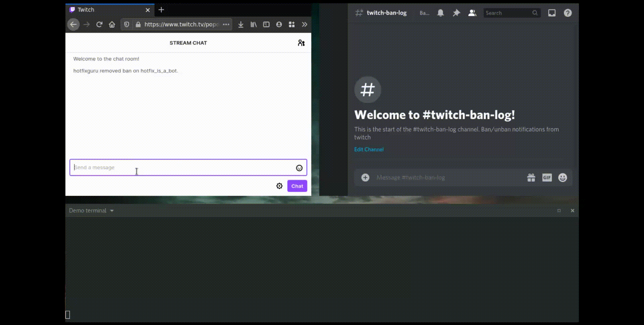This screenshot has height=325, width=644.
Task: Open Discord gift Nitro icon
Action: [x=531, y=178]
